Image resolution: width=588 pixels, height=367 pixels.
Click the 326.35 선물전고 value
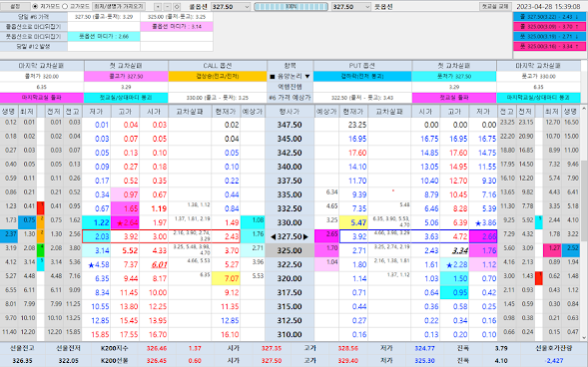[x=22, y=361]
